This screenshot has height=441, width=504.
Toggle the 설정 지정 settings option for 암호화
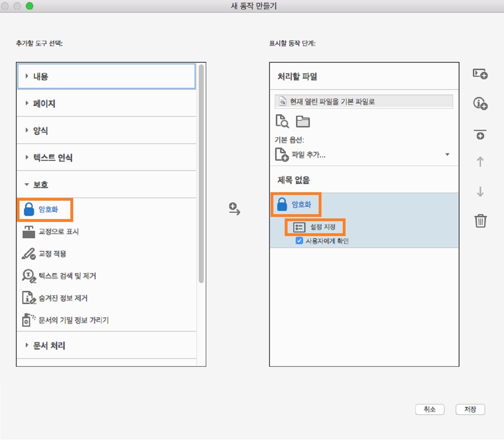(315, 227)
